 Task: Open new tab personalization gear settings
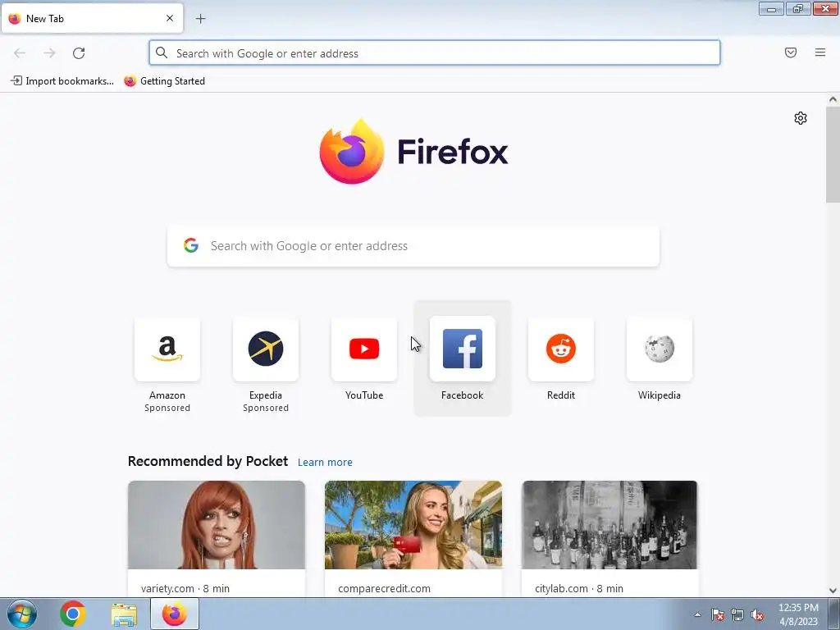point(801,118)
